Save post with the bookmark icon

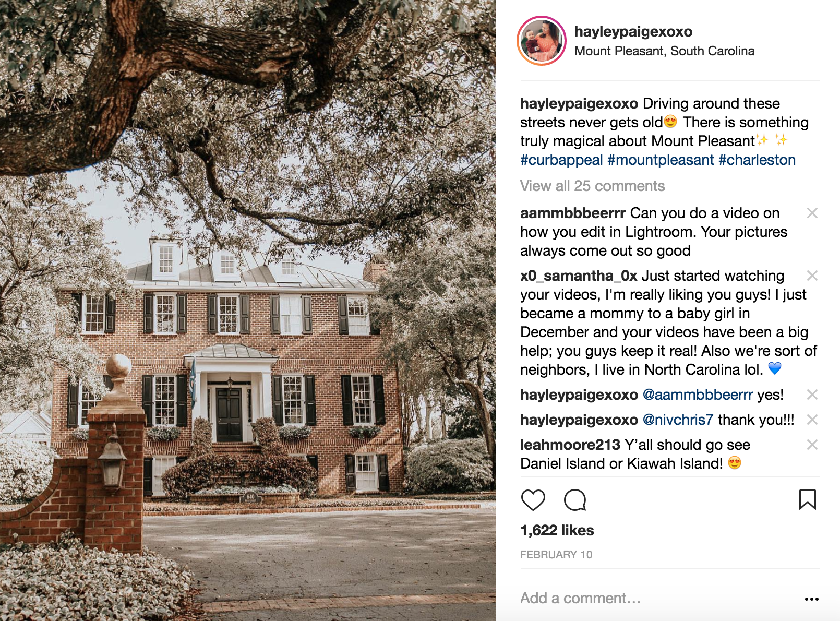[807, 499]
